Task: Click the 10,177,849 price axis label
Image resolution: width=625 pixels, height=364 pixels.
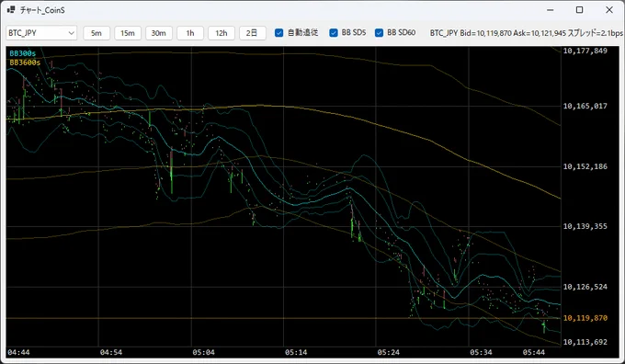Action: point(585,51)
